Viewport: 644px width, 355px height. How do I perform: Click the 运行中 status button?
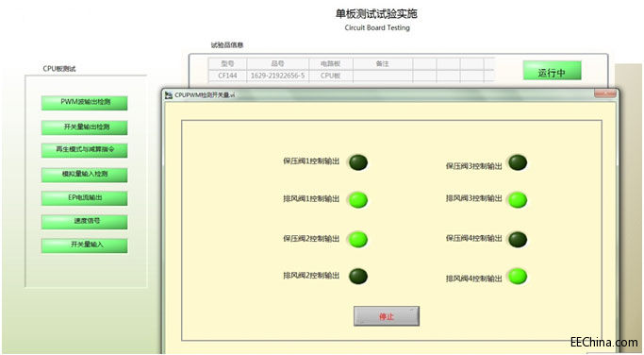[x=552, y=71]
